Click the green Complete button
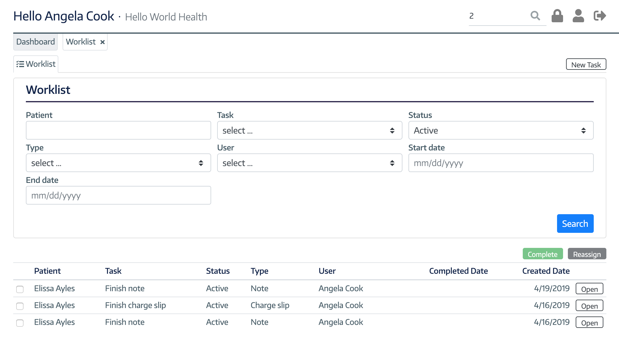This screenshot has height=364, width=619. click(x=542, y=254)
